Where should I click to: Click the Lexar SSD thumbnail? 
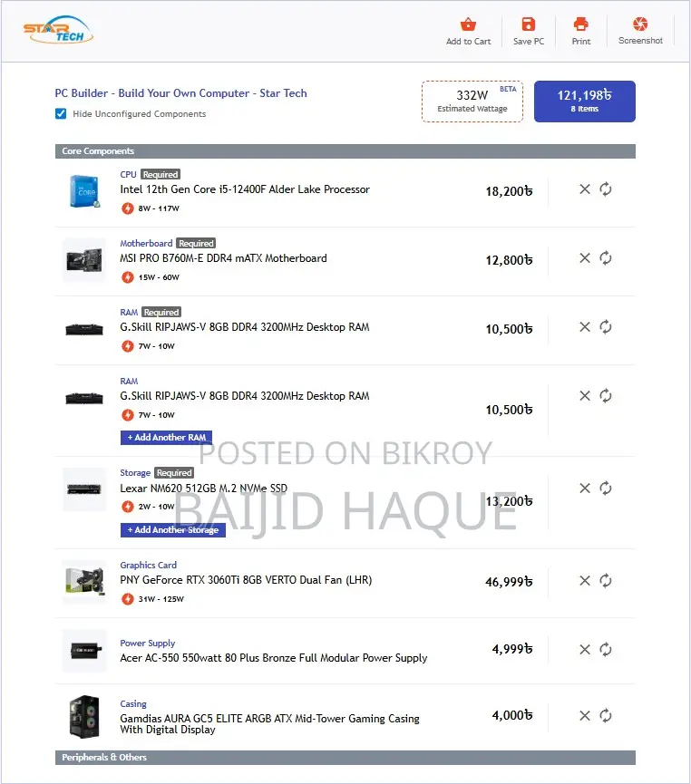click(x=84, y=489)
